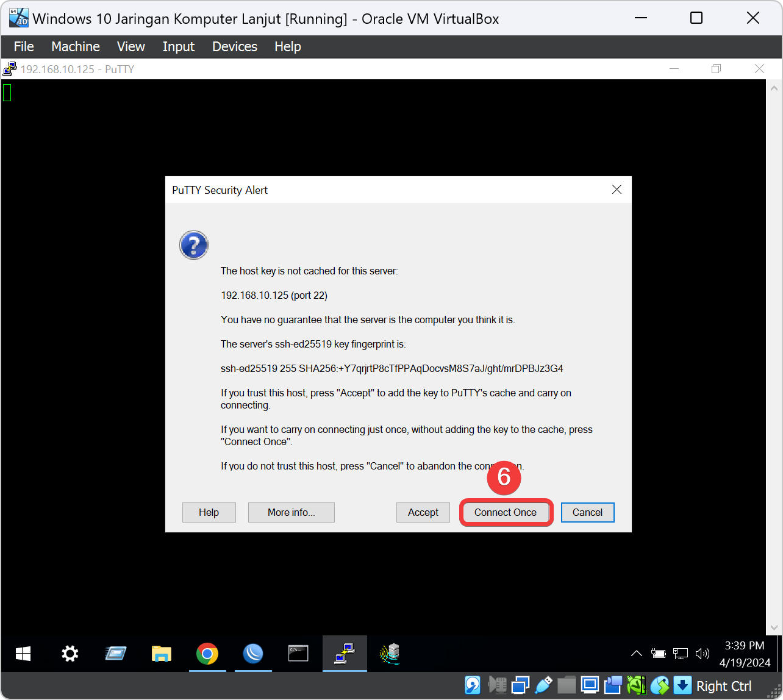The height and width of the screenshot is (700, 783).
Task: Open the File menu in VirtualBox
Action: [x=24, y=46]
